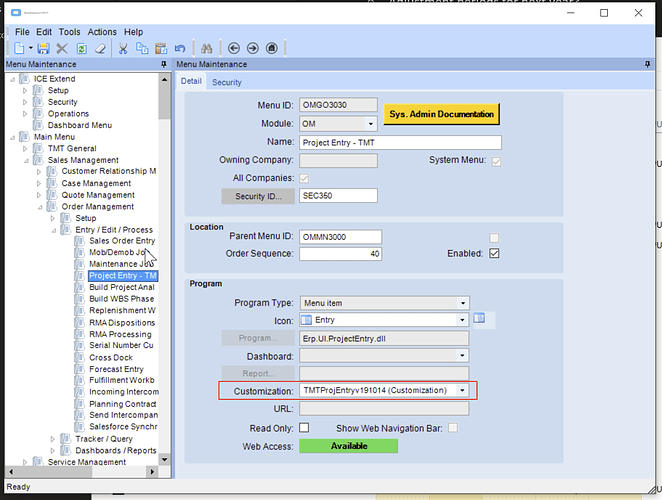Pin the left Menu Maintenance tree panel
The width and height of the screenshot is (662, 500).
pyautogui.click(x=163, y=64)
